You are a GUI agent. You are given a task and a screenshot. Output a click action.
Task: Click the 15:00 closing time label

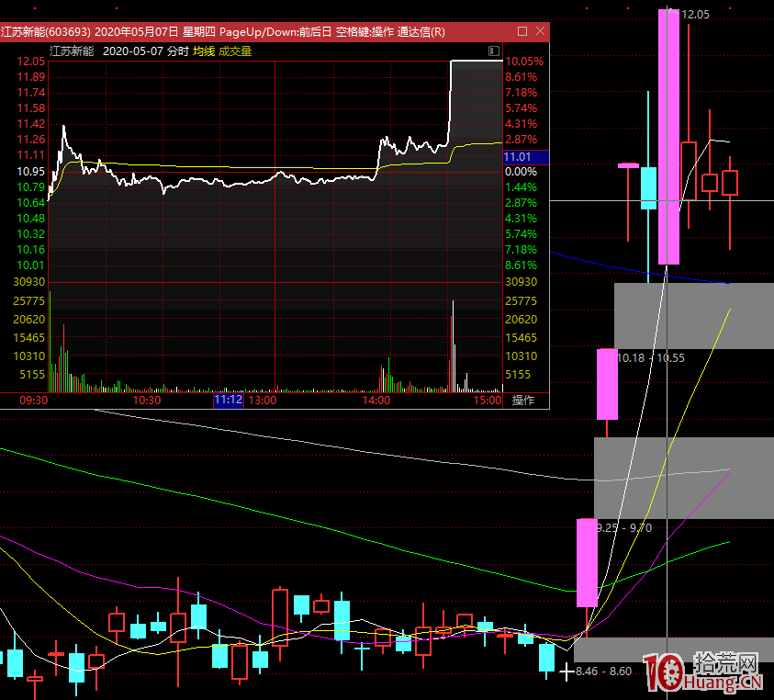click(488, 401)
